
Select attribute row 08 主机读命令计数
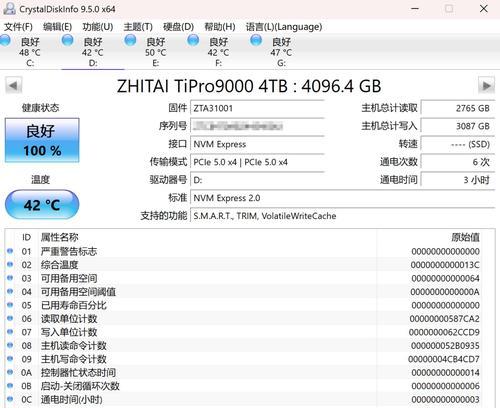tap(243, 346)
